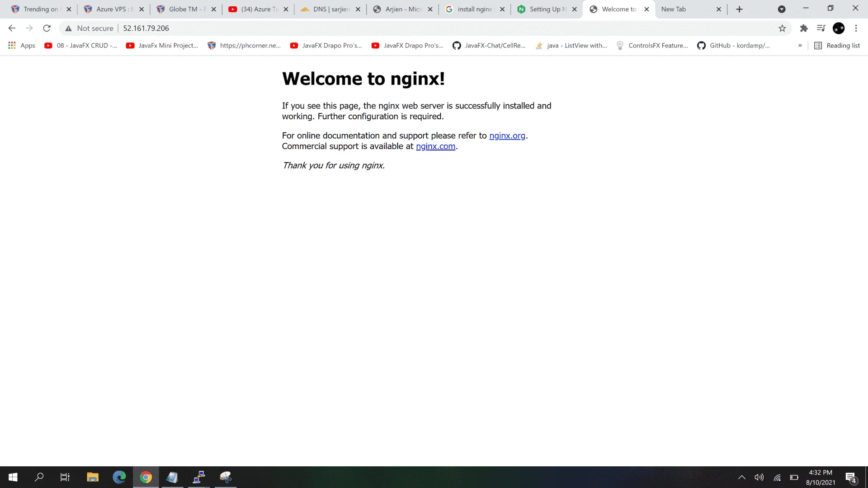Launch Microsoft Edge from the taskbar
The image size is (868, 488).
[119, 477]
